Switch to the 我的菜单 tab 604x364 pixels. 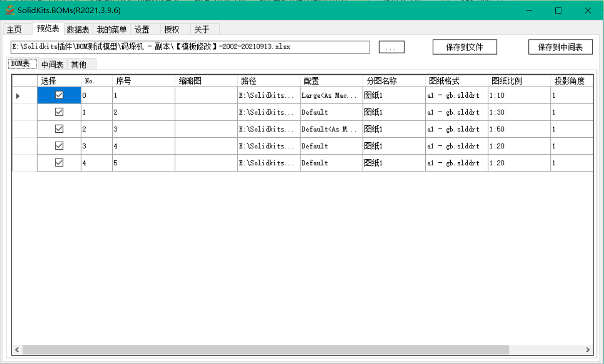tap(111, 29)
